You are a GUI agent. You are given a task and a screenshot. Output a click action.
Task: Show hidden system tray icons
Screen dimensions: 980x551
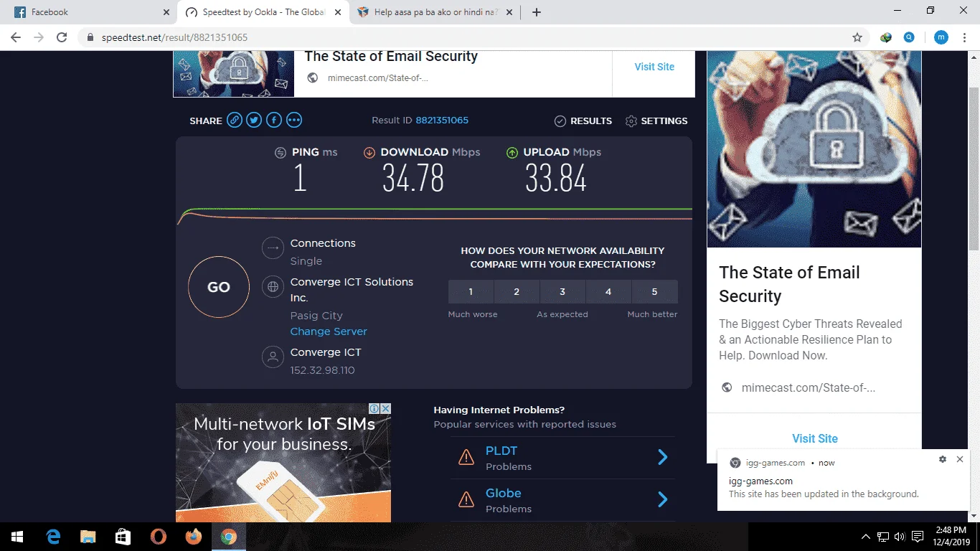click(x=865, y=537)
